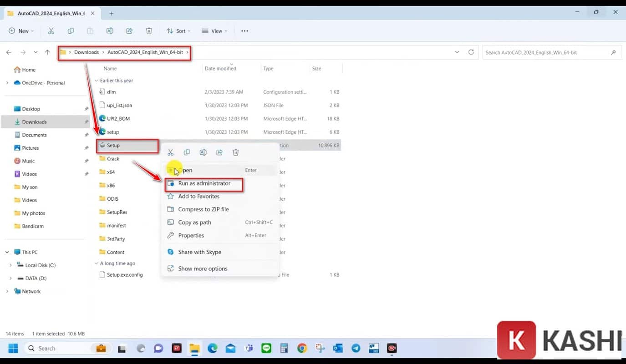Viewport: 626px width, 364px height.
Task: Sort files by the Date modified column
Action: 220,69
